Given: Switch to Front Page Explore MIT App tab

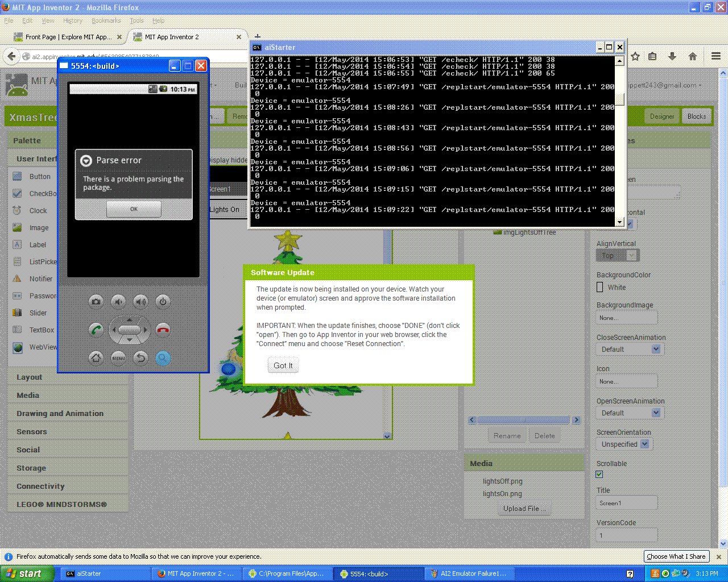Looking at the screenshot, I should coord(68,37).
